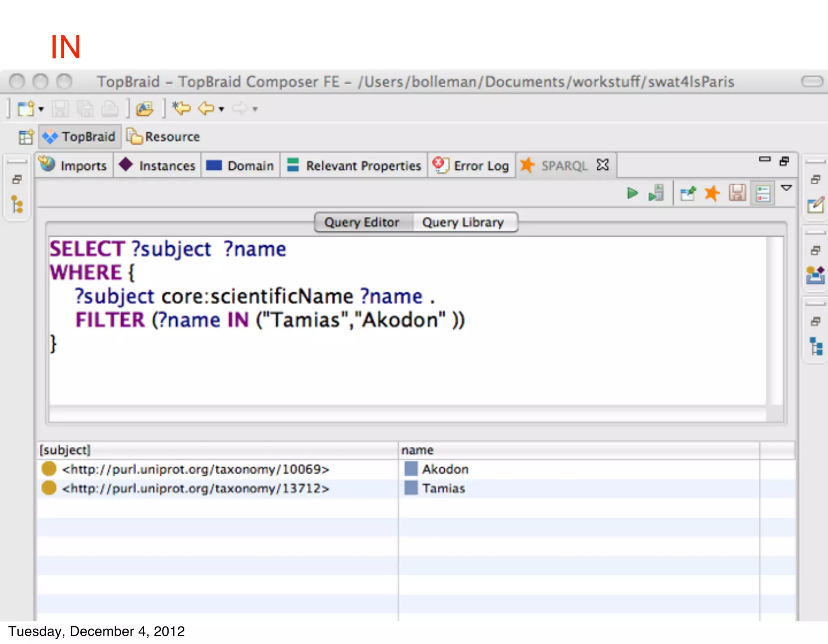This screenshot has height=644, width=828.
Task: Click the new wizard icon in the main toolbar
Action: 26,108
